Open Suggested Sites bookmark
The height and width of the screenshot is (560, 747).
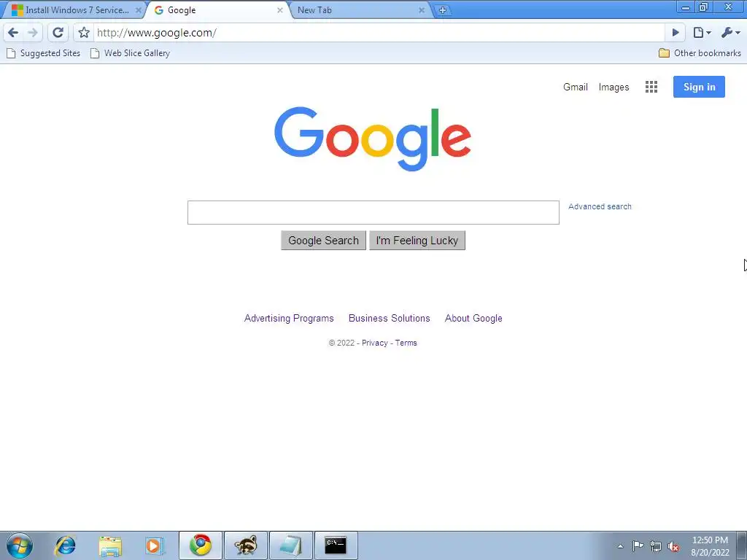pos(43,52)
